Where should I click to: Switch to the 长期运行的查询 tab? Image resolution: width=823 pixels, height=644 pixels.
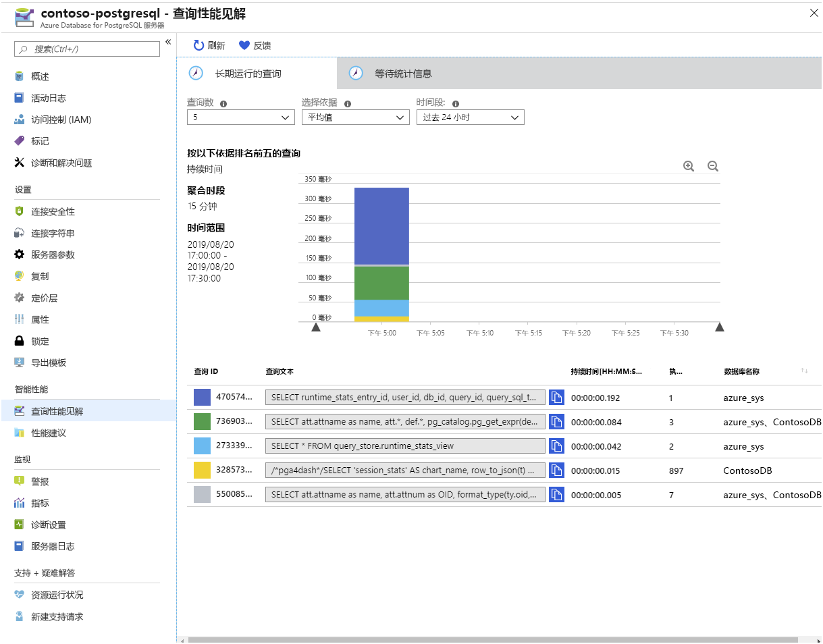(257, 74)
